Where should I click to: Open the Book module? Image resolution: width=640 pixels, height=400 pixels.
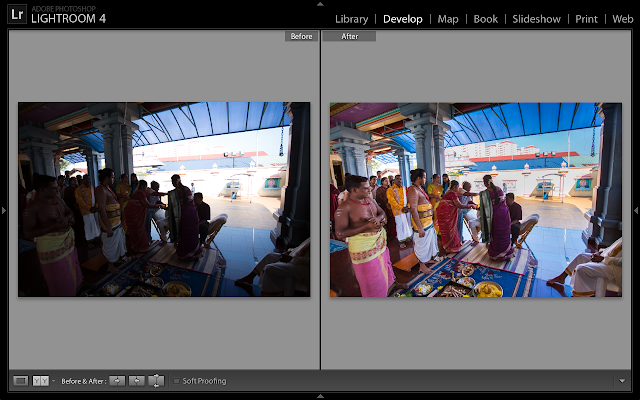(x=485, y=19)
